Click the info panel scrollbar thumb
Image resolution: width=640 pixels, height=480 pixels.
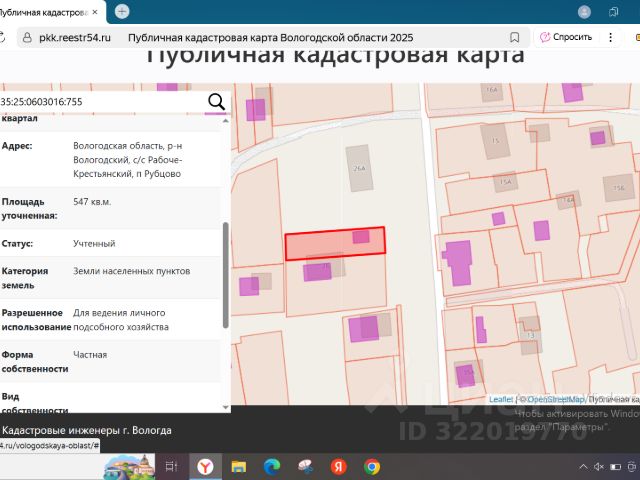[x=225, y=275]
